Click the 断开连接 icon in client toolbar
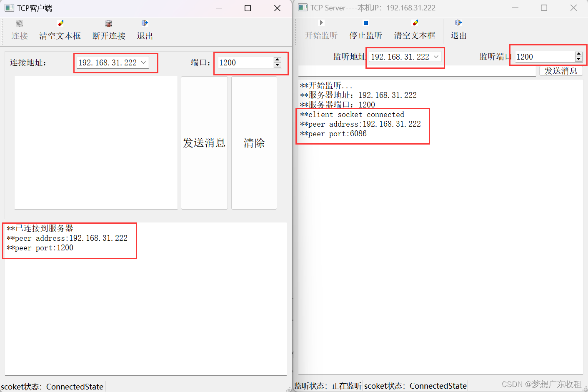588x392 pixels. 109,23
